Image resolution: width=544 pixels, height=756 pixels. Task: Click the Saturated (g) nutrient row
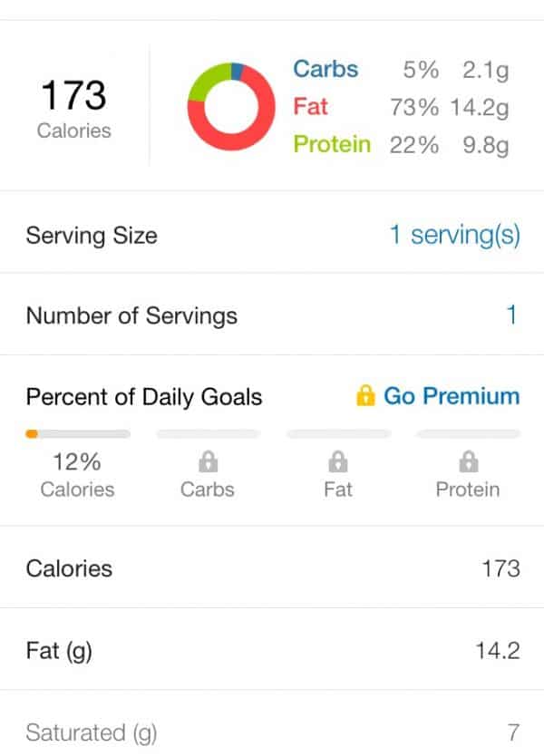272,732
